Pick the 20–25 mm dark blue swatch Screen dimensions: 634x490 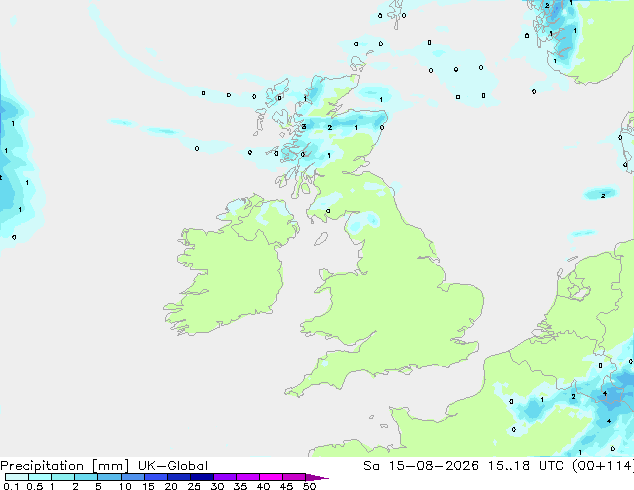178,477
